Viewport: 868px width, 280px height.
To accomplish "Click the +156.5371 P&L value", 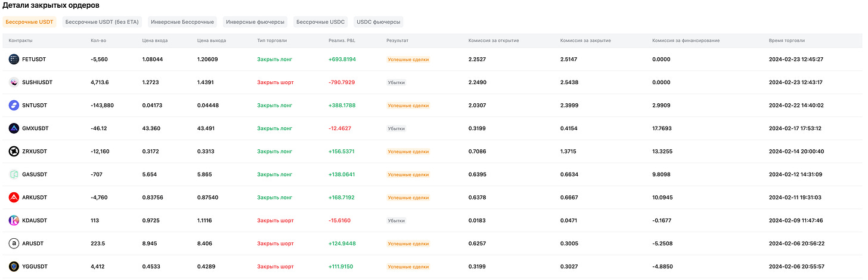I will pos(342,151).
